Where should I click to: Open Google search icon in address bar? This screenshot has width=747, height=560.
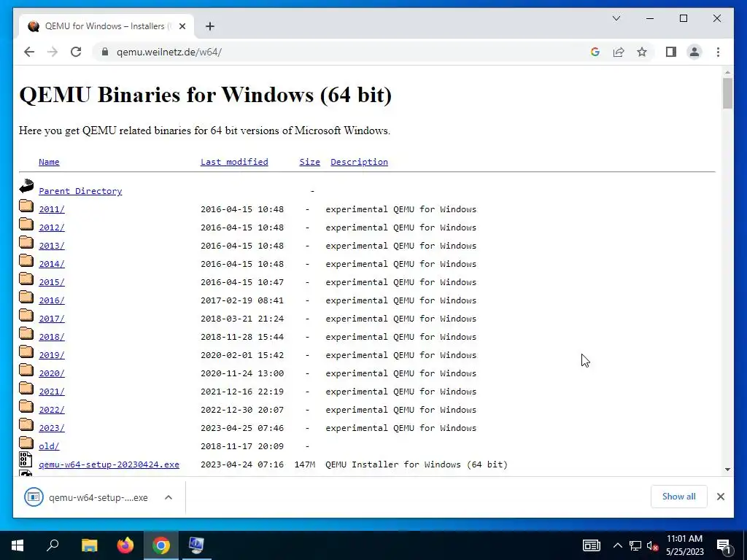coord(595,52)
